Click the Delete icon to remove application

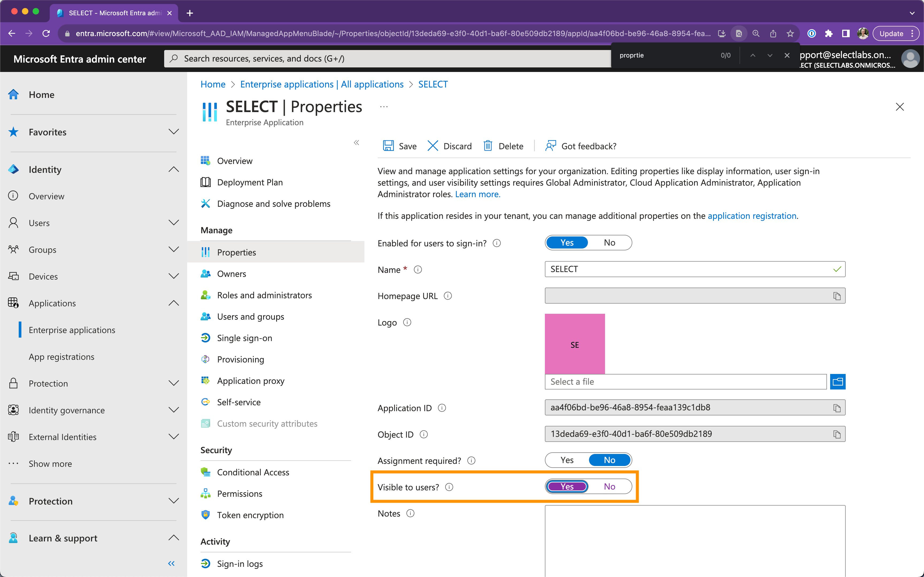click(502, 146)
